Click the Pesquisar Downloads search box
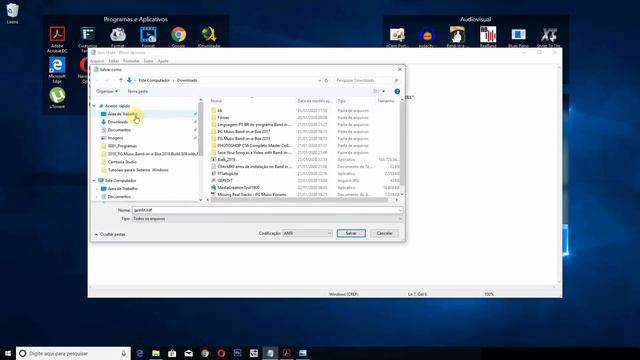Viewport: 640px width, 360px height. click(366, 80)
